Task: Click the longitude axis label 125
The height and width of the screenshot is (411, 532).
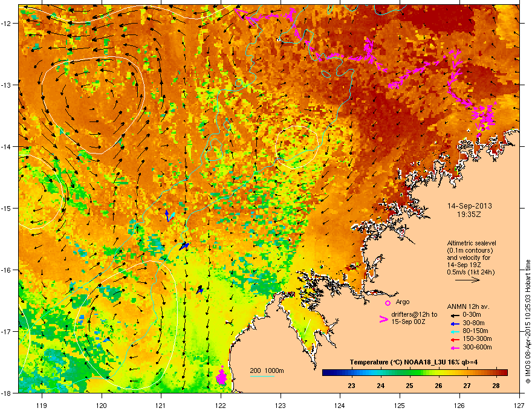Action: (400, 405)
